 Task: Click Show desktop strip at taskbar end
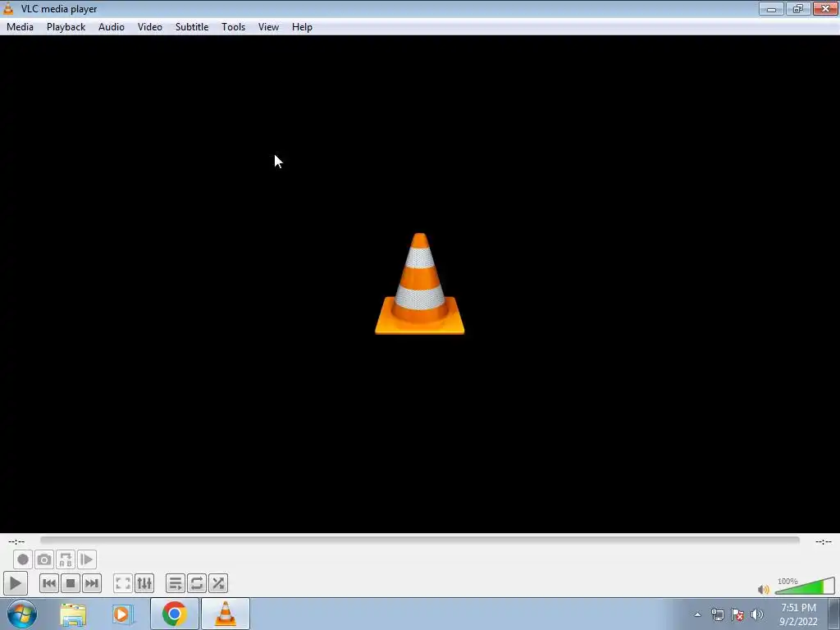click(834, 614)
